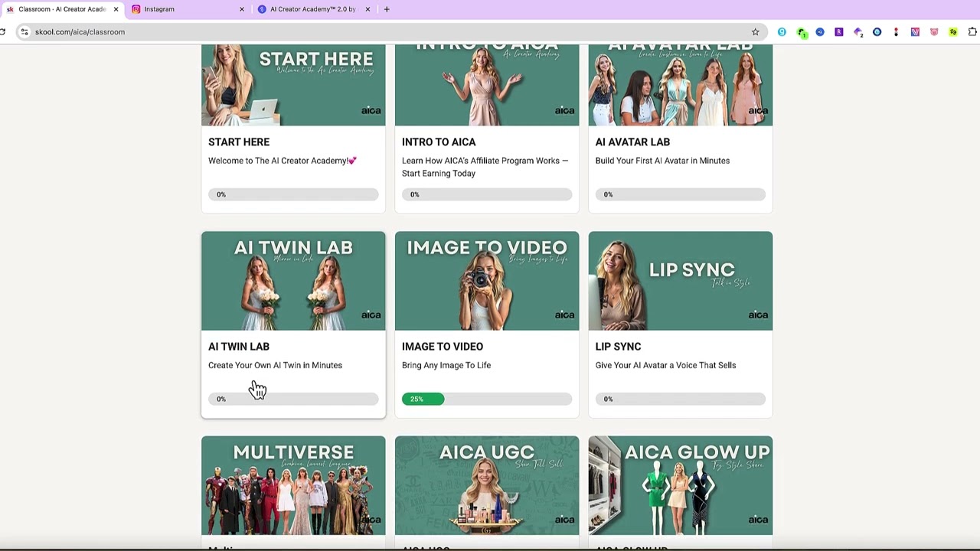Viewport: 980px width, 551px height.
Task: Open the AI AVATAR LAB course thumbnail
Action: (x=681, y=85)
